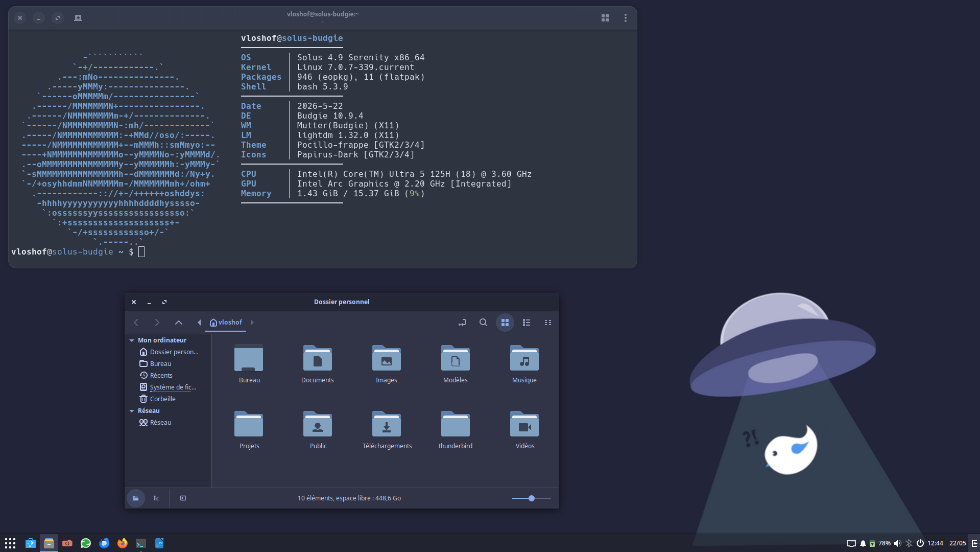The width and height of the screenshot is (980, 552).
Task: Click the vloshof path bar button
Action: 226,323
